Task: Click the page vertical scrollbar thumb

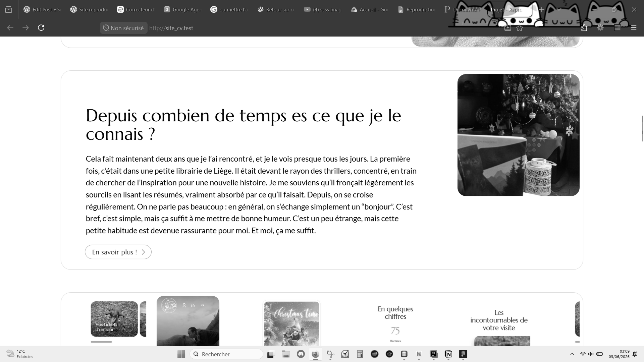Action: [643, 128]
